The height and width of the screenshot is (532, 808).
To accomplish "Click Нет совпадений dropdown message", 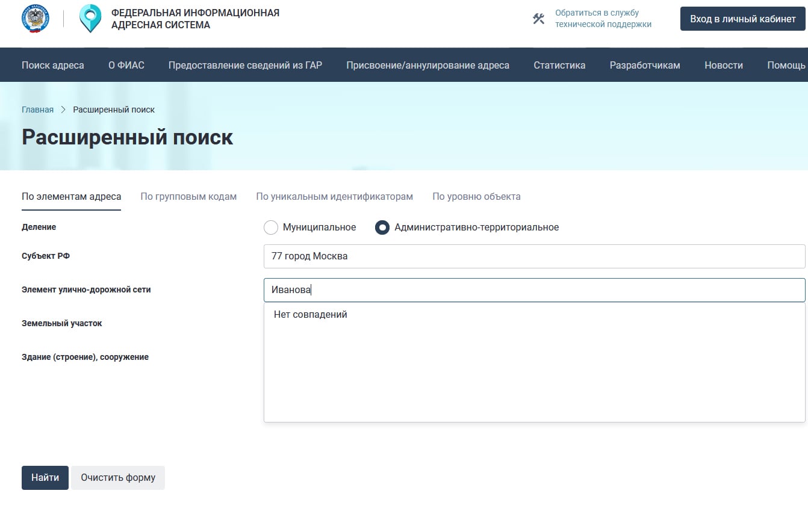I will (x=310, y=315).
